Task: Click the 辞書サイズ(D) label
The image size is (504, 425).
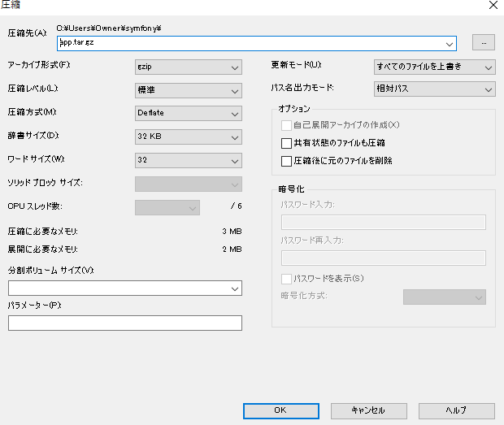Action: 33,136
